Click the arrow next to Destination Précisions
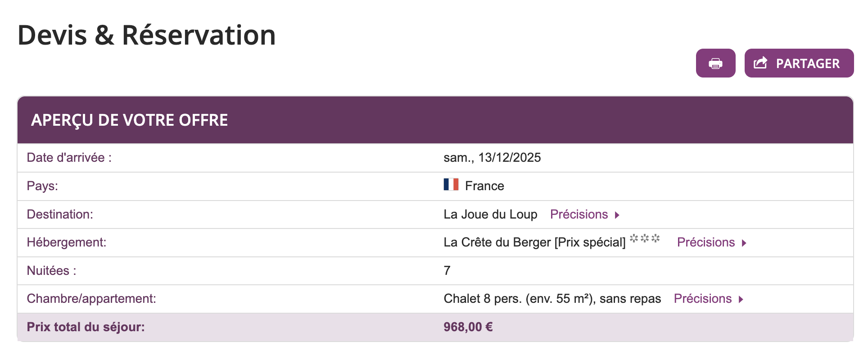The image size is (868, 356). pos(617,215)
